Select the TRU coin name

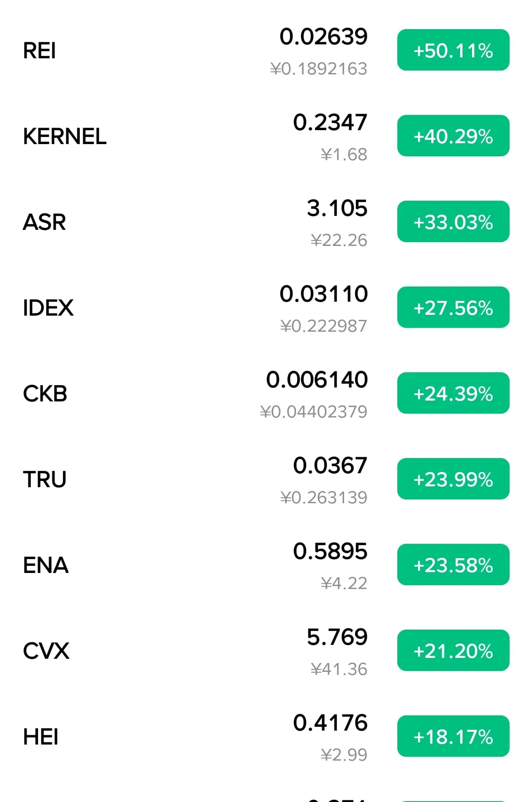(x=45, y=480)
